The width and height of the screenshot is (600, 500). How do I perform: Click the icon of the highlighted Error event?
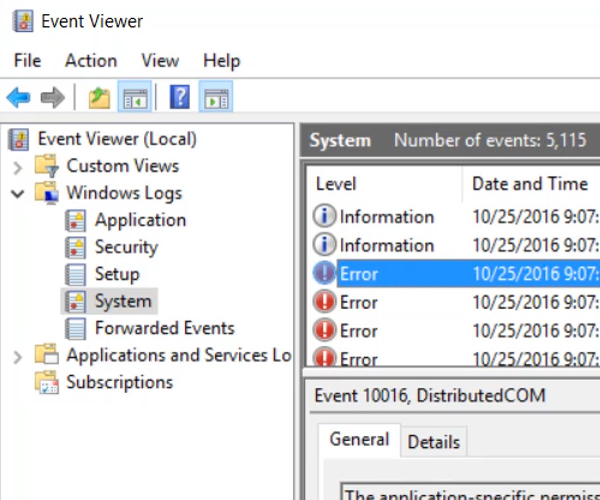324,273
